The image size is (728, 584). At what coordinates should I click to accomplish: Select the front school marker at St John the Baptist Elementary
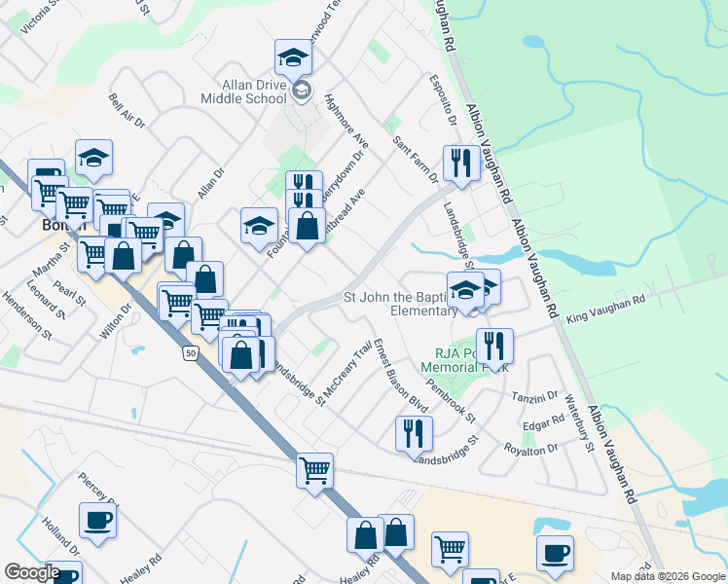click(465, 293)
